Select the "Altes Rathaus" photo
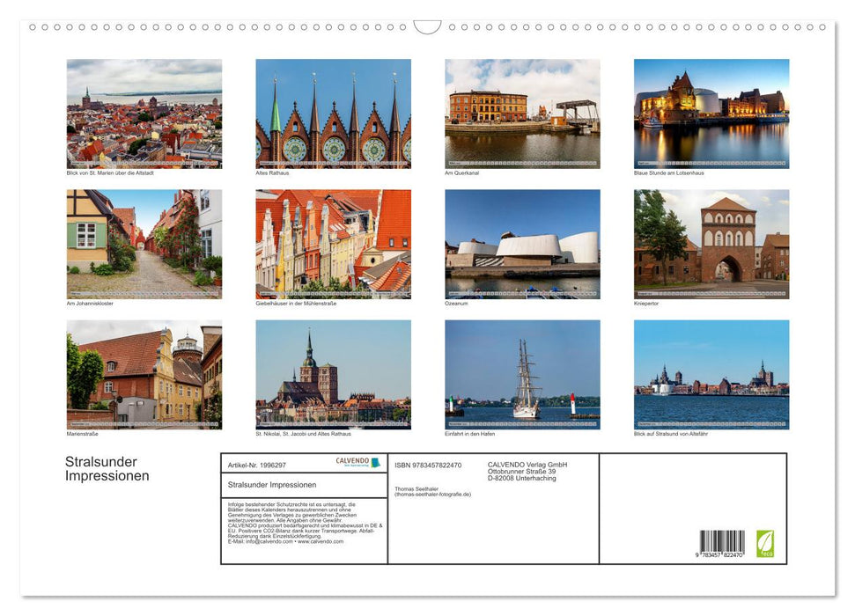Viewport: 855px width, 616px height. [x=333, y=113]
